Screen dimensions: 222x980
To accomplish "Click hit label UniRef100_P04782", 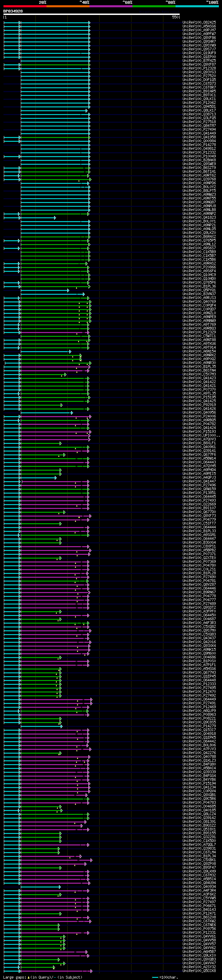I will click(x=199, y=424).
